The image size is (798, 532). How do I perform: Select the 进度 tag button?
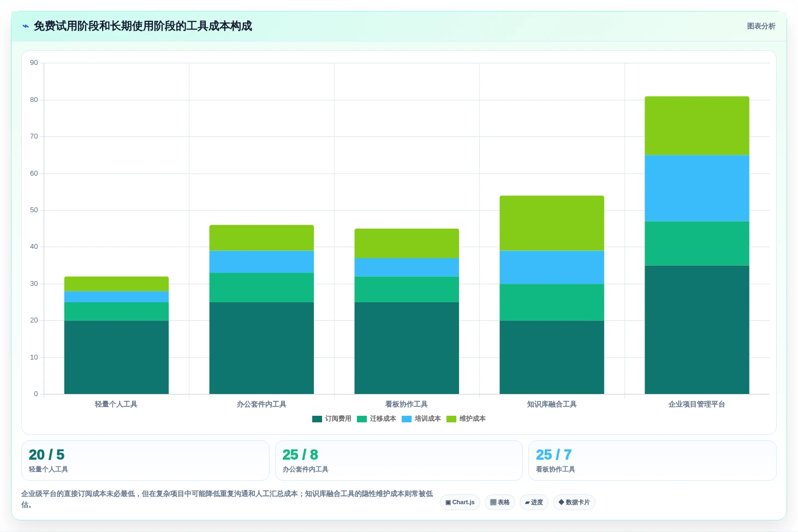click(x=534, y=503)
